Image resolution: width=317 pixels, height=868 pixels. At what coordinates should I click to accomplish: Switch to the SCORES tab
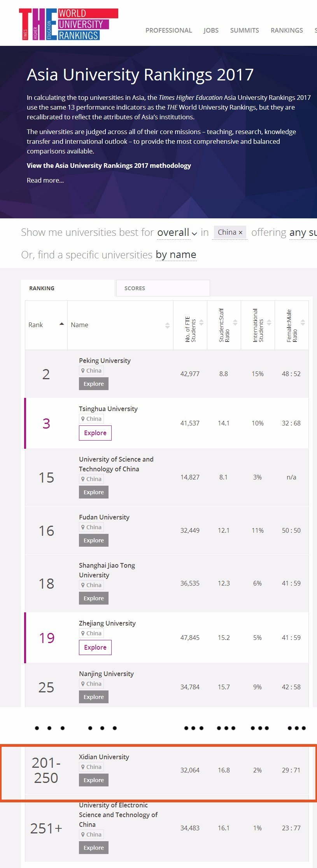point(163,288)
